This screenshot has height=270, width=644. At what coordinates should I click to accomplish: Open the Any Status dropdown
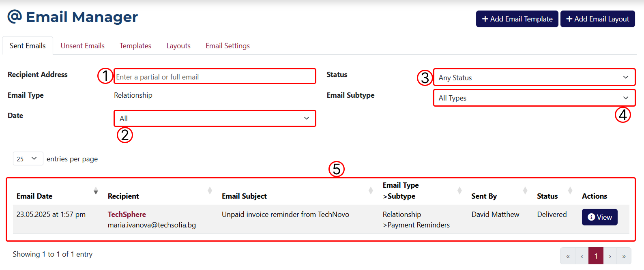click(534, 77)
